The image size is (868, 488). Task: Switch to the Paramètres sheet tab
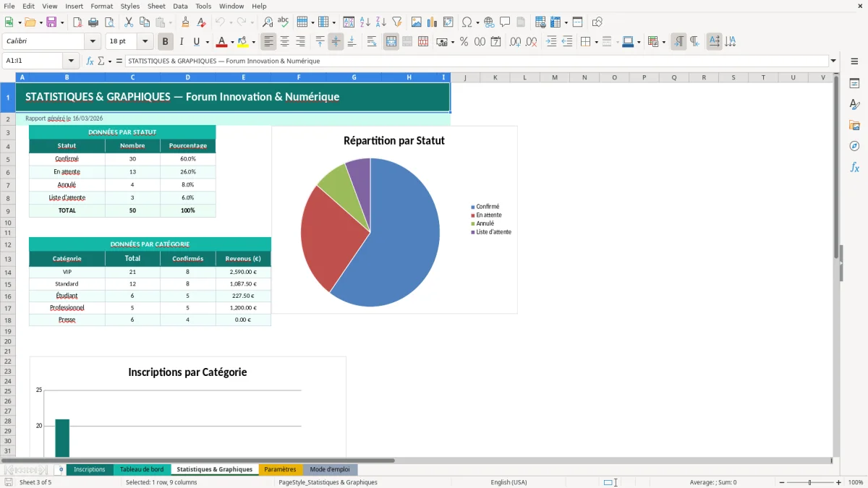(x=280, y=470)
